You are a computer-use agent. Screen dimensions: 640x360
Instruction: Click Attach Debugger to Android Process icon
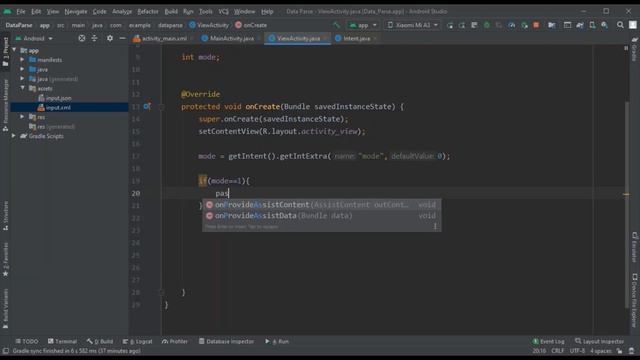524,25
